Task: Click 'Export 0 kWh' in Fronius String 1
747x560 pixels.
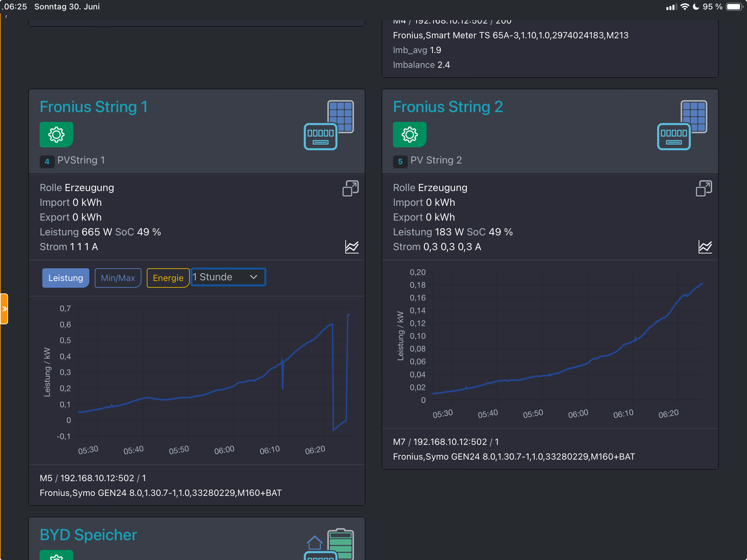Action: 71,217
